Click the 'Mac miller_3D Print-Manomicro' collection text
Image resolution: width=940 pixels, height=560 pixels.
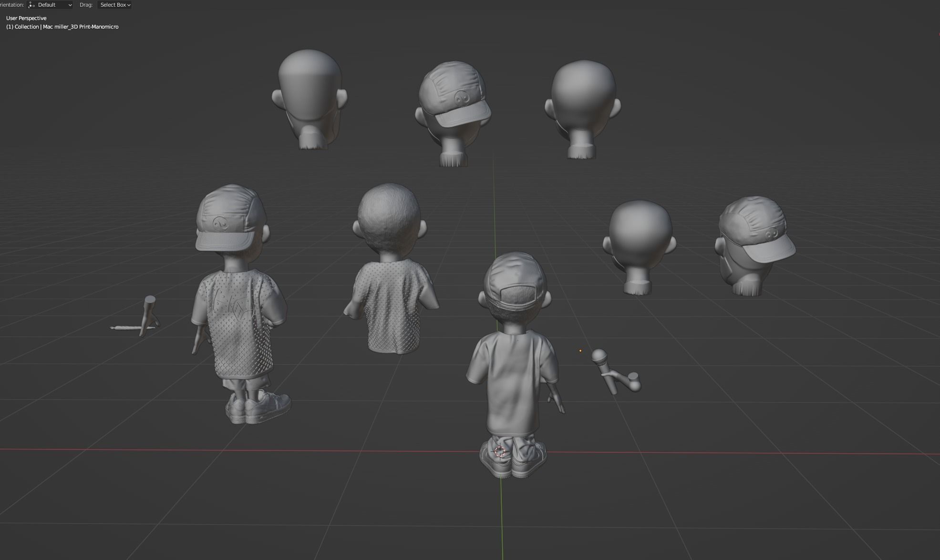click(81, 27)
